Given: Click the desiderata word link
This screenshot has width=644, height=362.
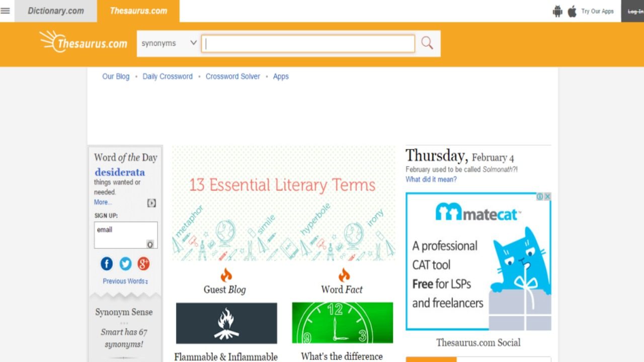Looking at the screenshot, I should coord(120,172).
